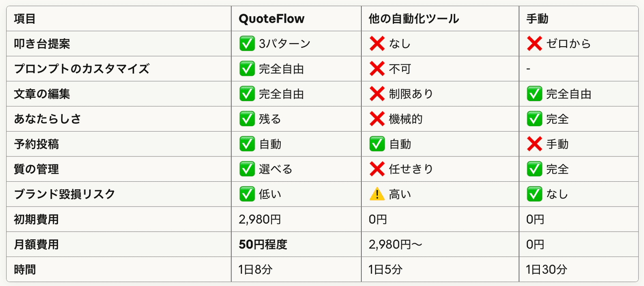Click the QuoteFlow column header
This screenshot has width=644, height=286.
[x=272, y=19]
